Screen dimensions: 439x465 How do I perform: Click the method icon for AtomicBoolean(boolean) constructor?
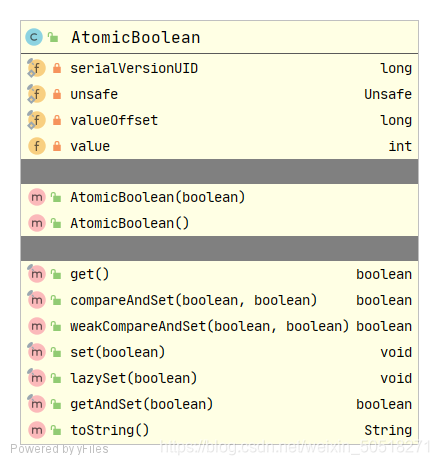pyautogui.click(x=37, y=197)
